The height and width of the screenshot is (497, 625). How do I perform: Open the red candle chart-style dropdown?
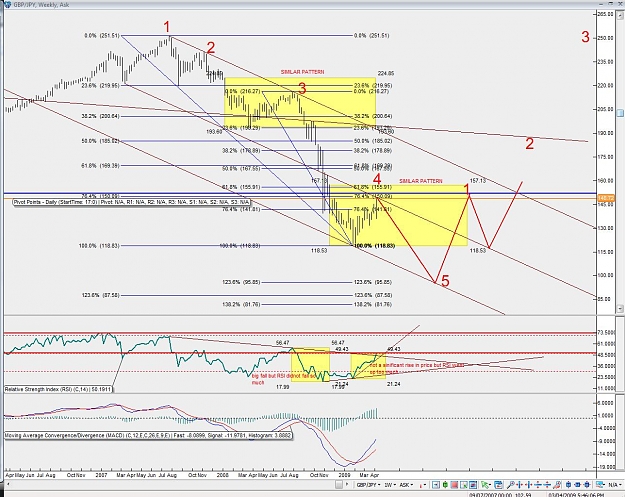point(423,485)
